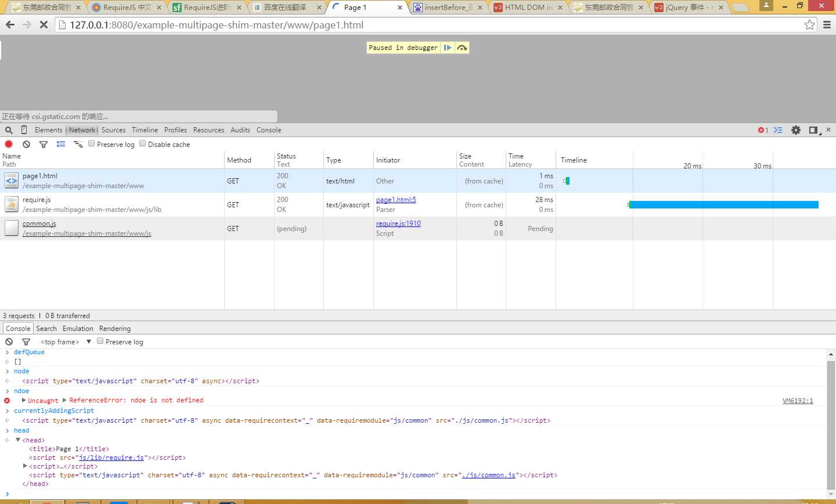Open the js/lib/require.js src link
The image size is (836, 504).
point(111,458)
